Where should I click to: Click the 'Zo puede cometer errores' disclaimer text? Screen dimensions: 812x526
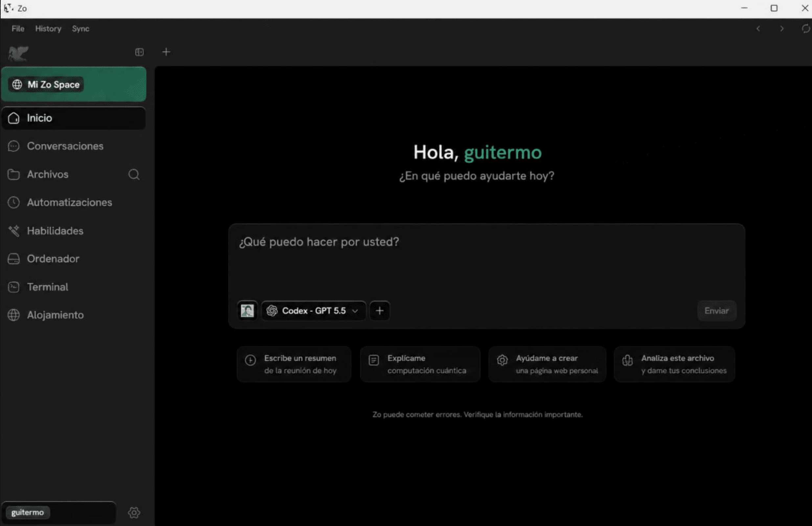pos(477,415)
